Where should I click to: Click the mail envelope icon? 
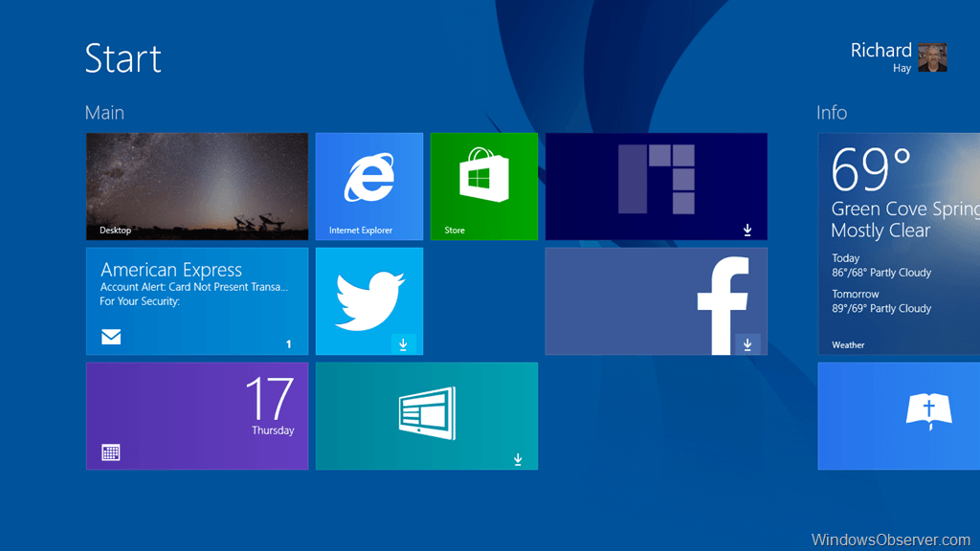pos(111,338)
